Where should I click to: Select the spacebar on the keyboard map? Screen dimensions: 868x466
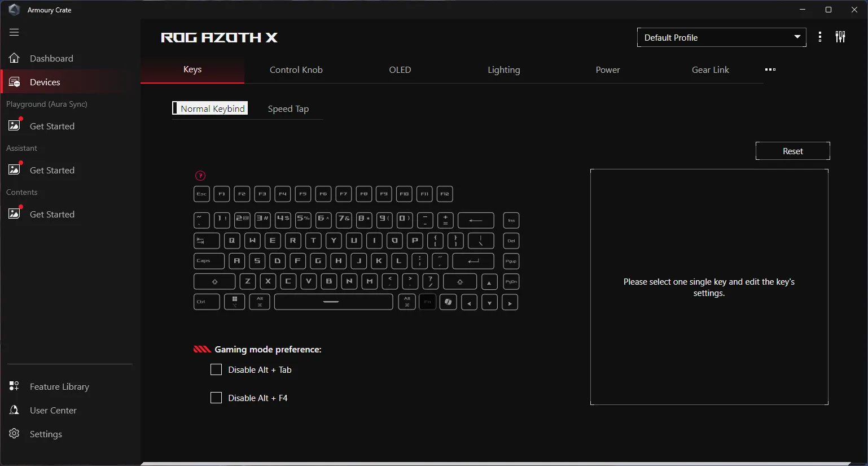tap(334, 302)
